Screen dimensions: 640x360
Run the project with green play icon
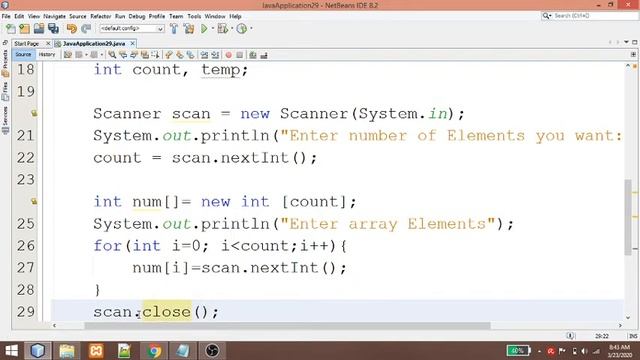(204, 29)
